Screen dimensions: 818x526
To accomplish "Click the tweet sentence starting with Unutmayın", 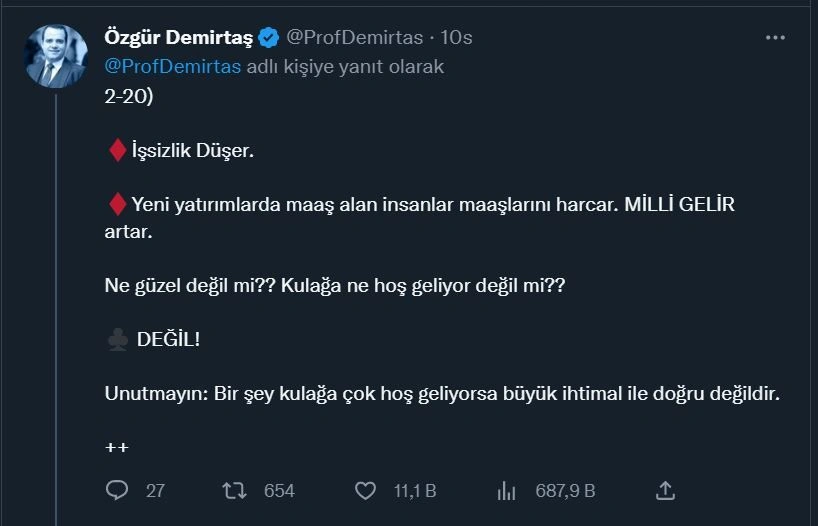I will (440, 394).
